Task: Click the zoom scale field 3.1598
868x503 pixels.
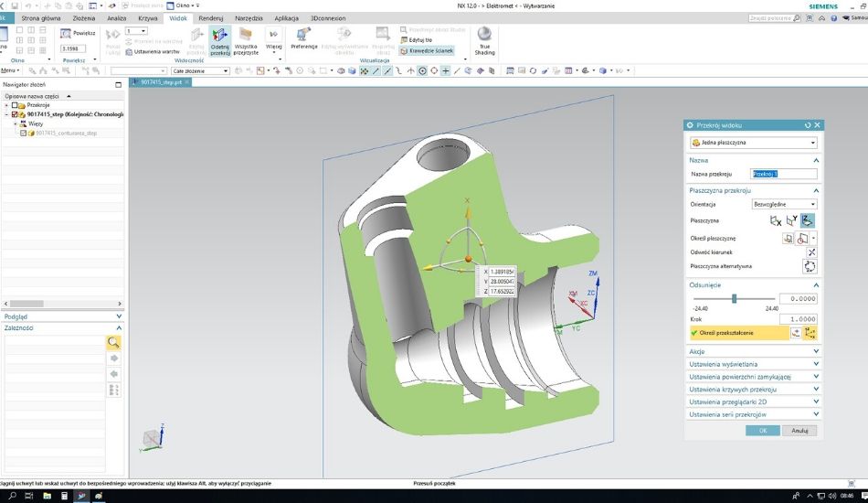Action: (73, 48)
